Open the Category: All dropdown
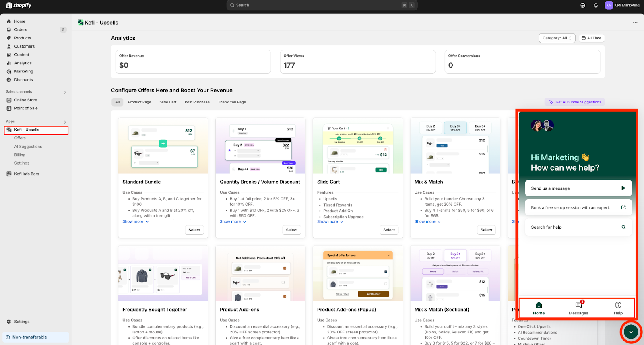Viewport: 644px width, 345px height. [x=557, y=38]
